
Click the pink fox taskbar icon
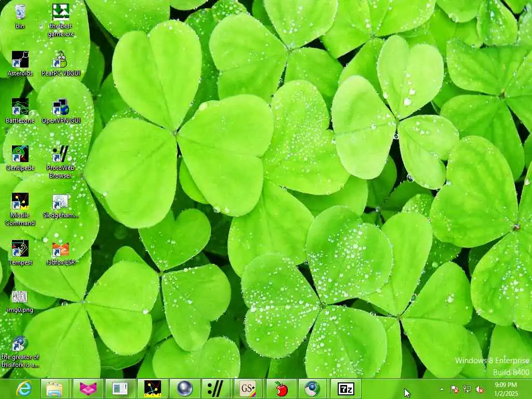(88, 389)
